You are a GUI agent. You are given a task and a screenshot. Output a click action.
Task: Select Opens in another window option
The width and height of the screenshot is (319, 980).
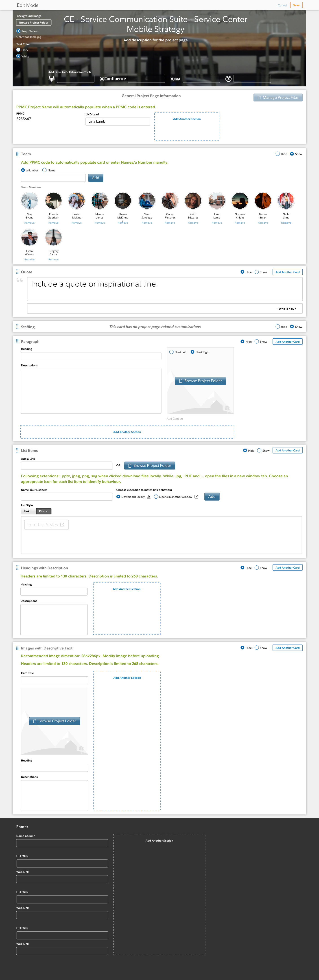tap(156, 496)
